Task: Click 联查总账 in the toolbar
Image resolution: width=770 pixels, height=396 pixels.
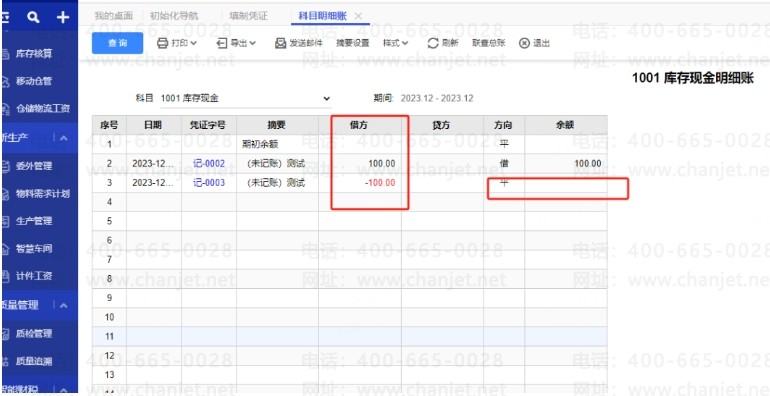Action: click(489, 43)
